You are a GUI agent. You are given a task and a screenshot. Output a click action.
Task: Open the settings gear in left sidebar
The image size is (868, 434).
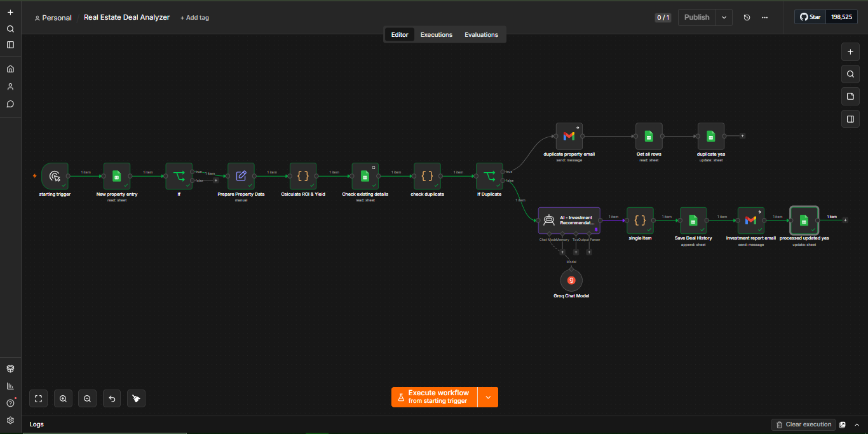pos(10,420)
